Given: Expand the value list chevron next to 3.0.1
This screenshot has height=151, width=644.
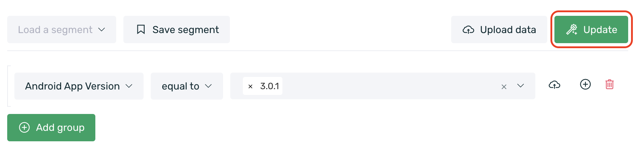Looking at the screenshot, I should tap(520, 86).
